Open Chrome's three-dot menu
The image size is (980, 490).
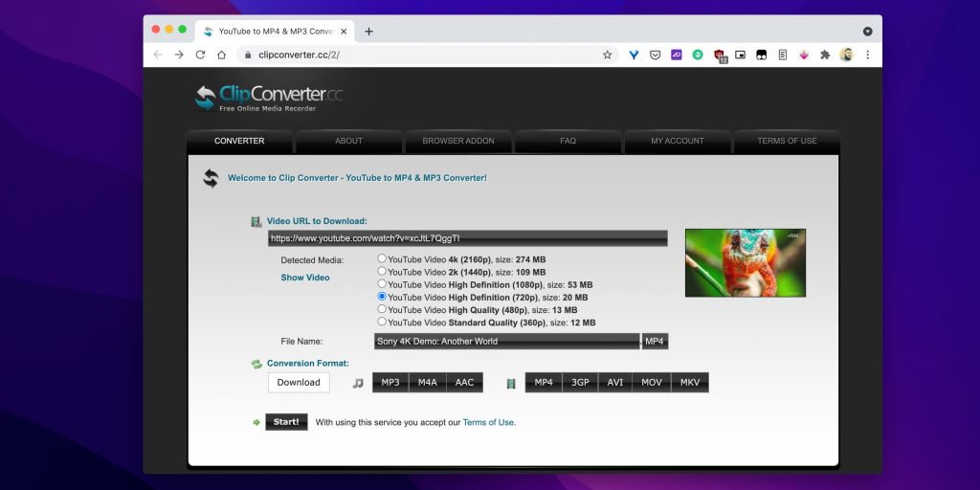[867, 55]
